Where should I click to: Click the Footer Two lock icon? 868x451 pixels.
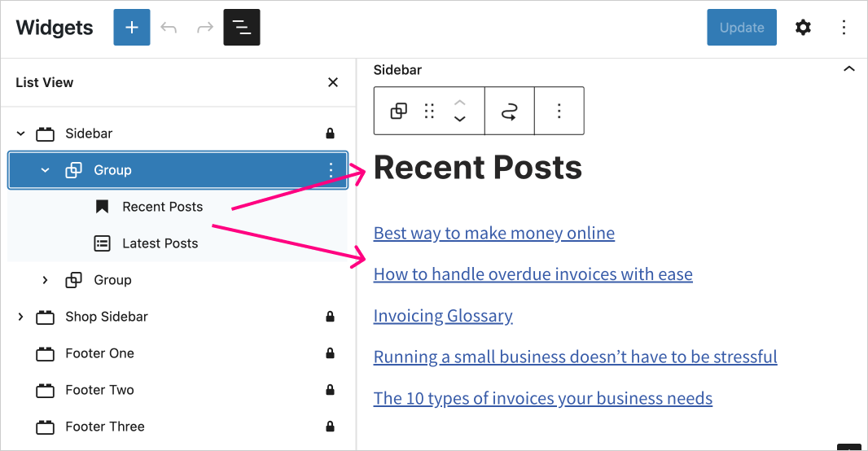click(x=330, y=390)
